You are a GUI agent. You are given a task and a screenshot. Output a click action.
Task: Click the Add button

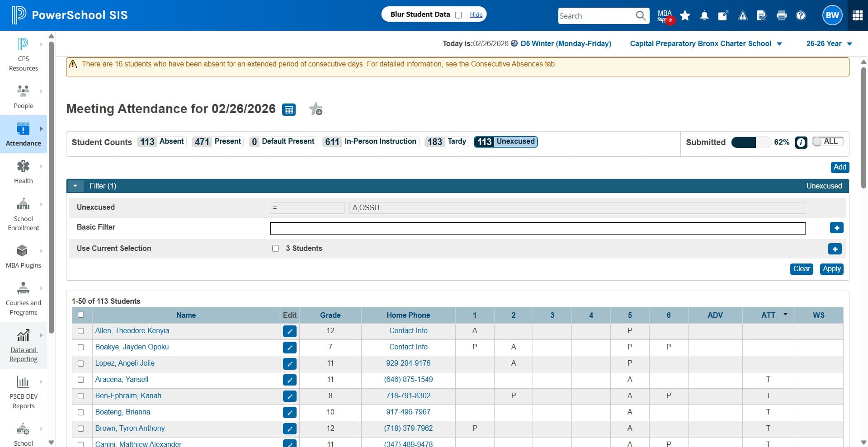(x=840, y=167)
